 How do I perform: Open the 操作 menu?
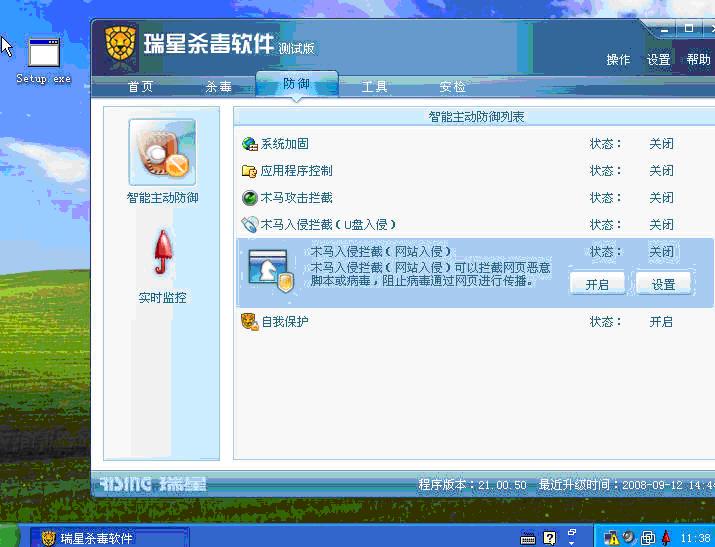(x=618, y=60)
